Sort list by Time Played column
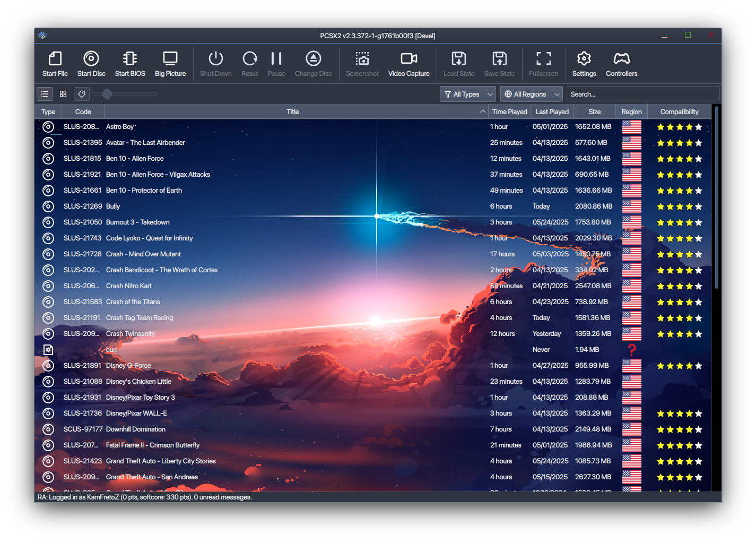This screenshot has width=756, height=543. pos(509,112)
